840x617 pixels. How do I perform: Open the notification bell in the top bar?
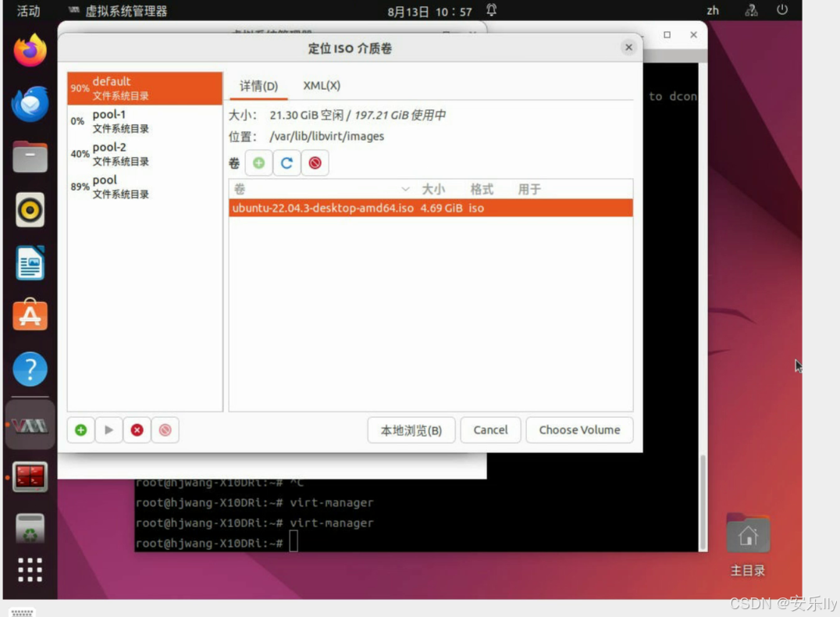tap(491, 10)
